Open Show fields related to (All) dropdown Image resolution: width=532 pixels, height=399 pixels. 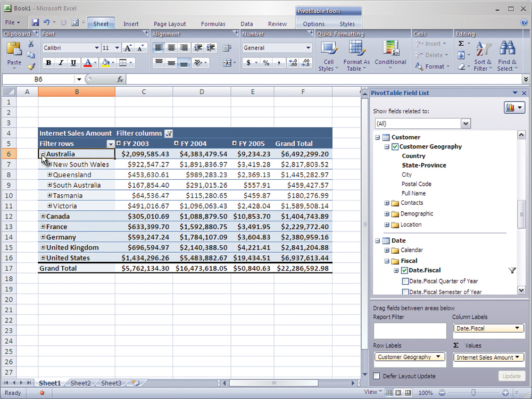click(466, 123)
